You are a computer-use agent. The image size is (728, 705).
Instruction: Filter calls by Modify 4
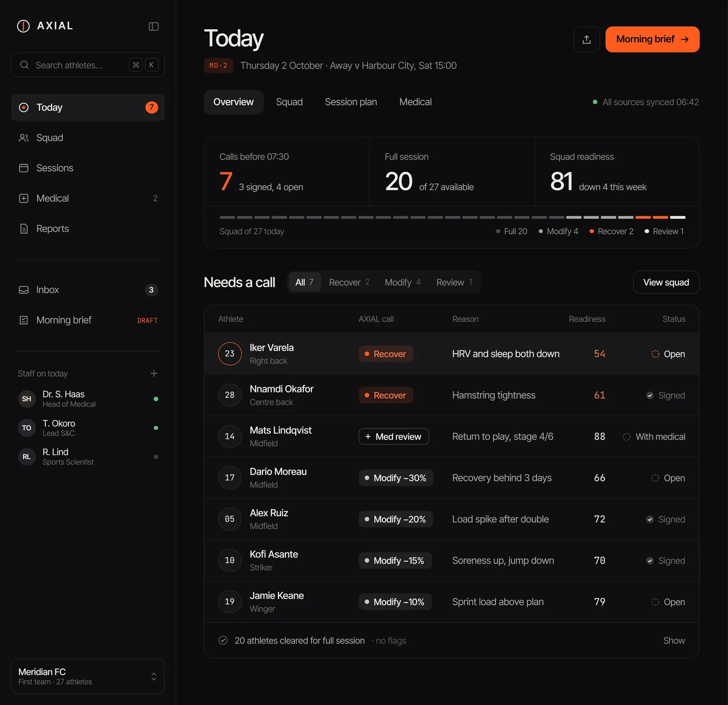pyautogui.click(x=403, y=282)
